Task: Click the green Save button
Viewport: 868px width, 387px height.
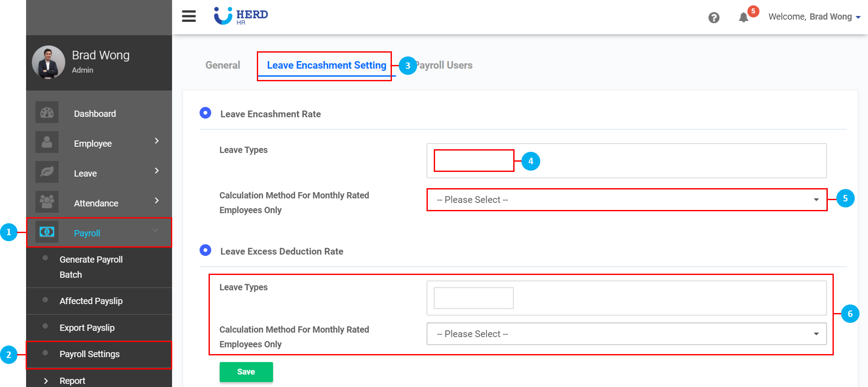Action: pos(246,372)
